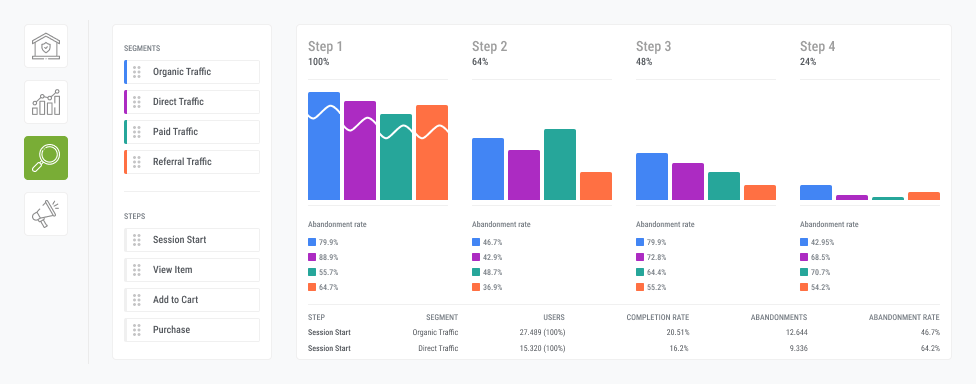Choose the View Item step
Viewport: 976px width, 384px height.
(x=192, y=270)
